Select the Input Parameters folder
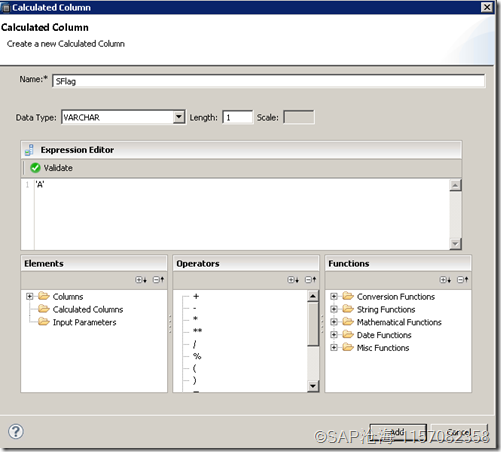The width and height of the screenshot is (501, 452). tap(85, 322)
